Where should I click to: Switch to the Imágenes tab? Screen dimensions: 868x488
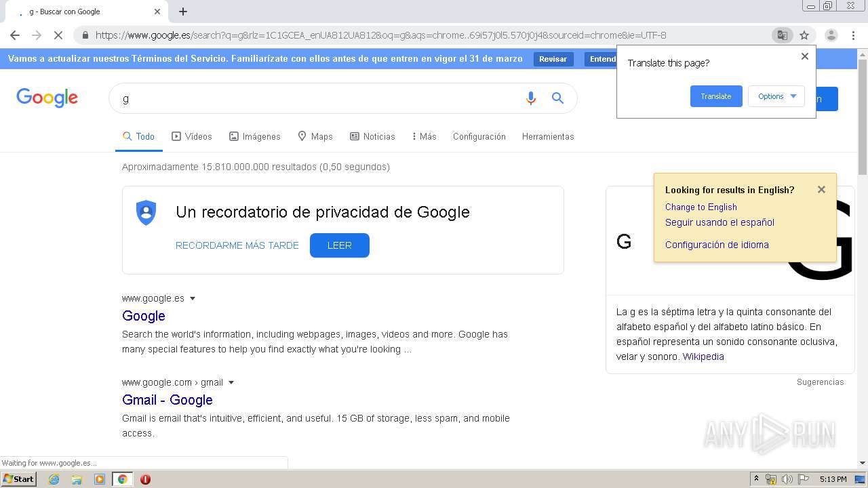pos(255,136)
